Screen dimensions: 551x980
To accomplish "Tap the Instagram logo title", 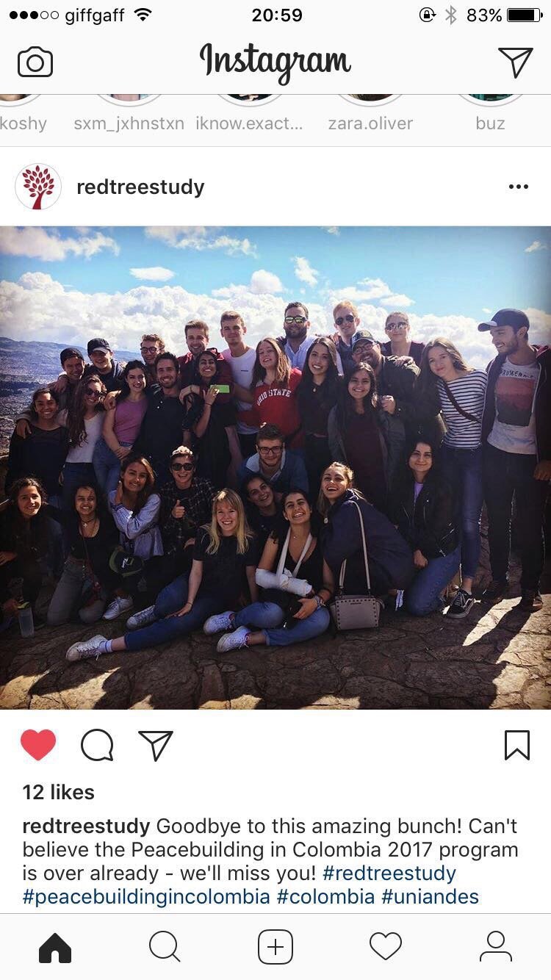I will (x=275, y=62).
